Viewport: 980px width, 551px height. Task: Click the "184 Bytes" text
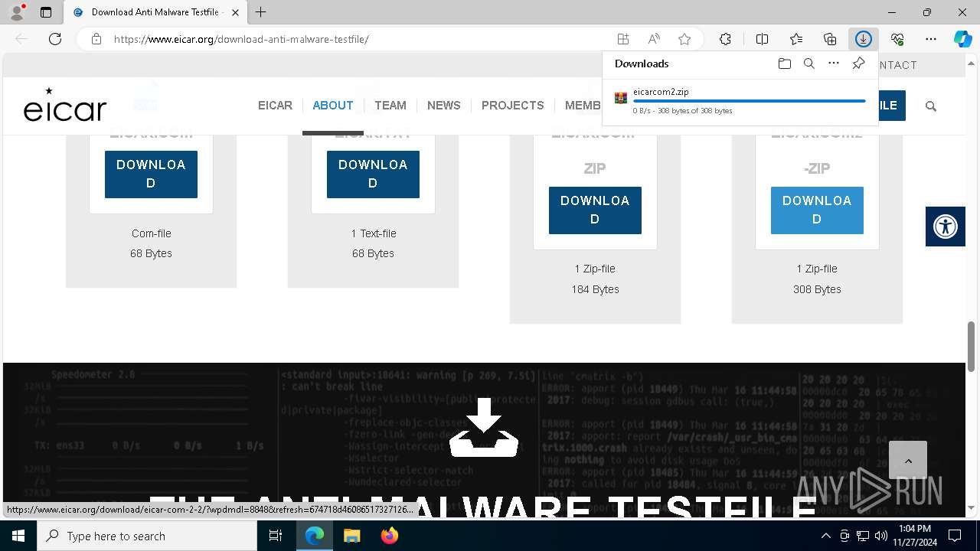click(595, 289)
